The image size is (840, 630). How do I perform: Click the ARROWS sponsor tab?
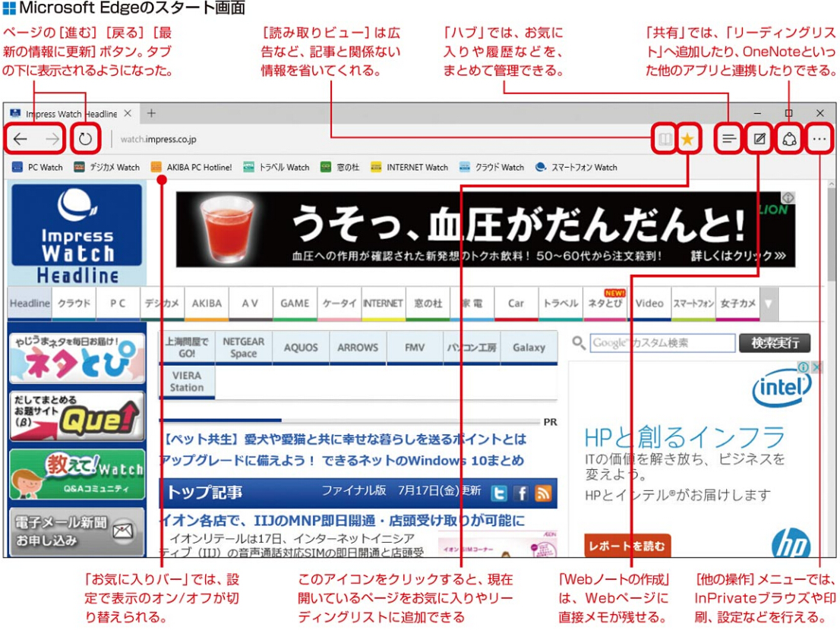coord(358,348)
